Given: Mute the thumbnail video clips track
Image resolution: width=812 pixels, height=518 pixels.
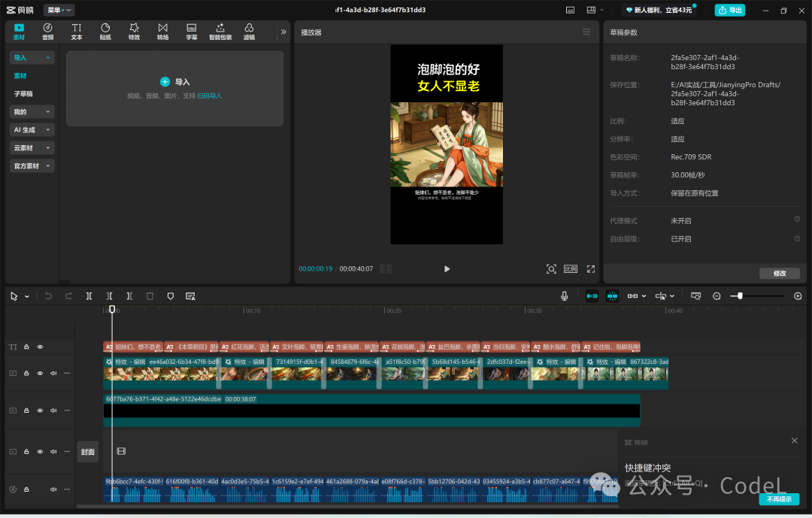Looking at the screenshot, I should click(53, 373).
